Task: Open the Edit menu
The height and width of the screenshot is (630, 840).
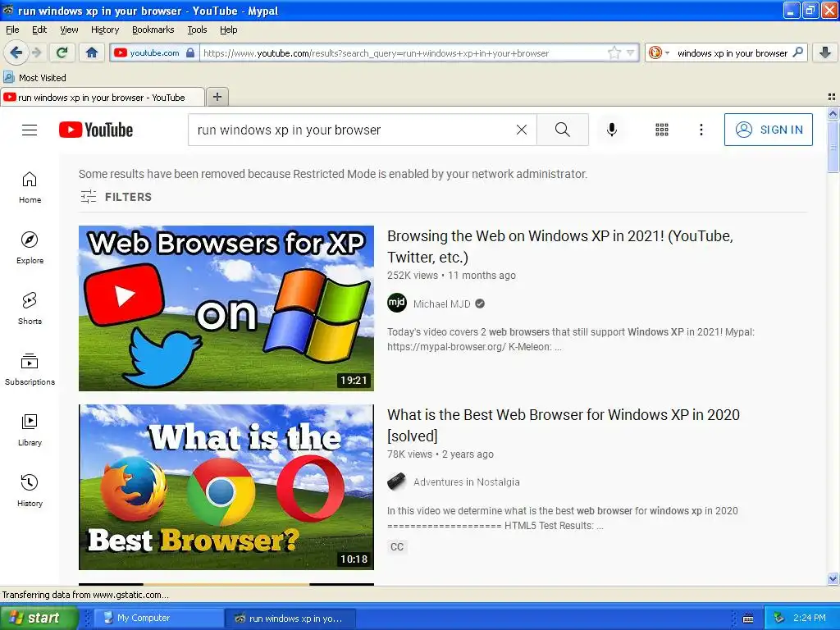Action: 39,30
